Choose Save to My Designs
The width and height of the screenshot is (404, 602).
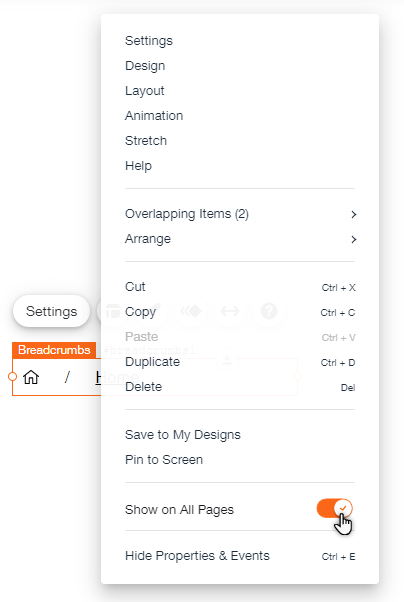183,435
